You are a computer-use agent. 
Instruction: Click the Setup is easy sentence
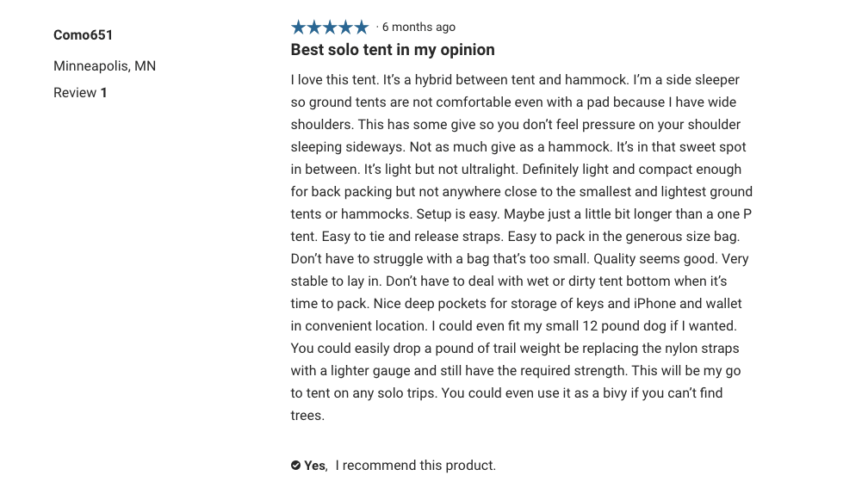click(x=458, y=214)
